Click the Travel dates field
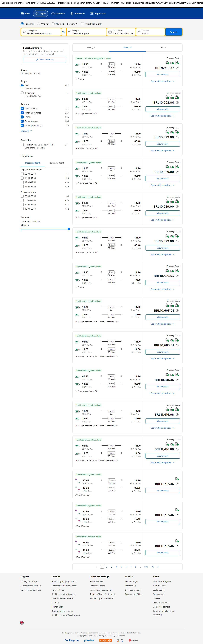This screenshot has height=644, width=203. click(x=121, y=32)
